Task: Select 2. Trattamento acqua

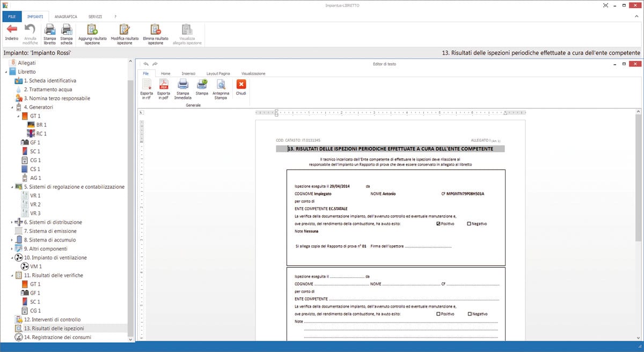Action: coord(43,90)
